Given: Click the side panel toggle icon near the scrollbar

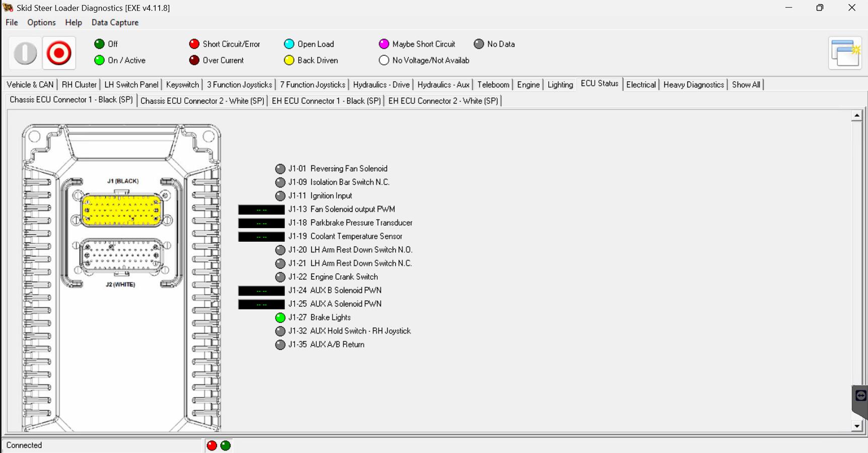Looking at the screenshot, I should 860,396.
